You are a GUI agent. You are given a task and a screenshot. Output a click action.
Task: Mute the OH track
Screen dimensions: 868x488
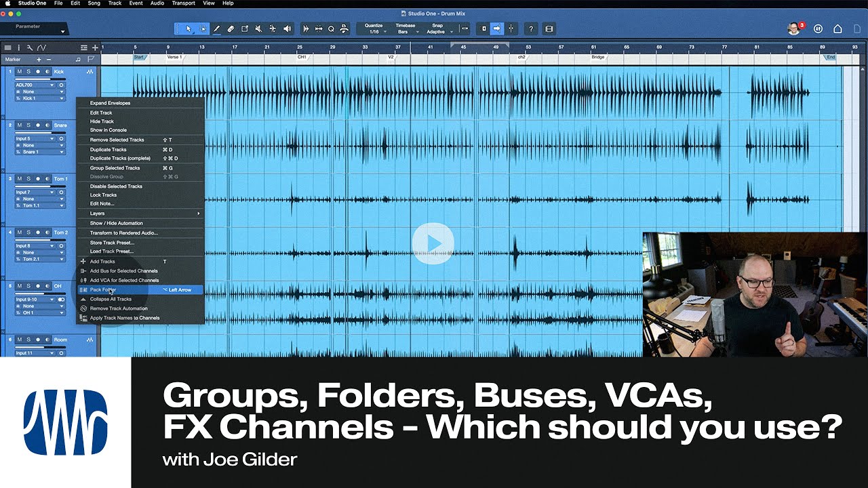pyautogui.click(x=20, y=286)
